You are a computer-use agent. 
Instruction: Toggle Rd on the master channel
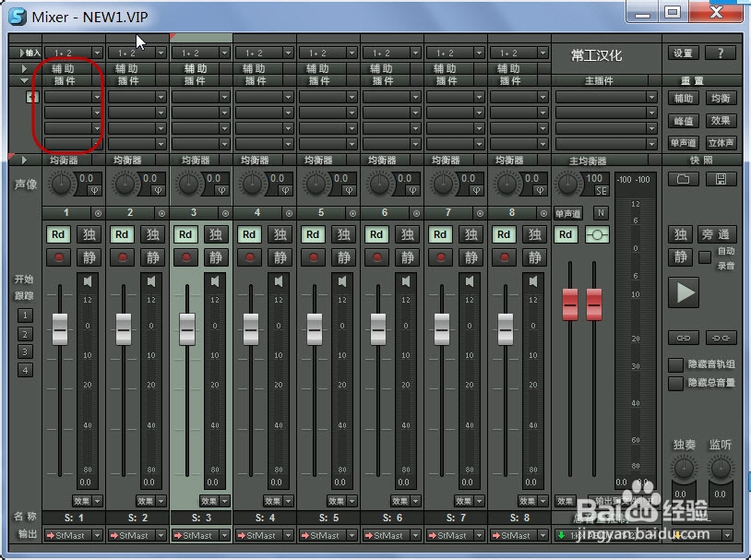[566, 234]
